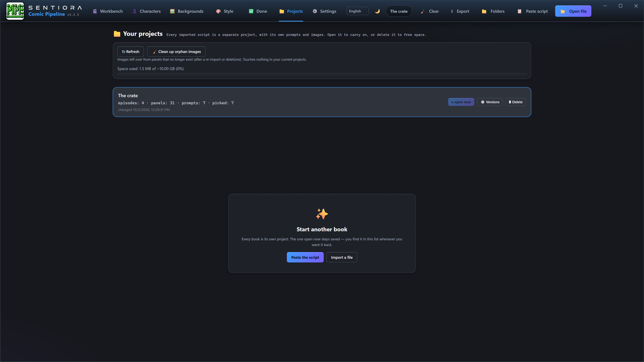This screenshot has height=362, width=644.
Task: Click the space used progress bar
Action: 322,74
